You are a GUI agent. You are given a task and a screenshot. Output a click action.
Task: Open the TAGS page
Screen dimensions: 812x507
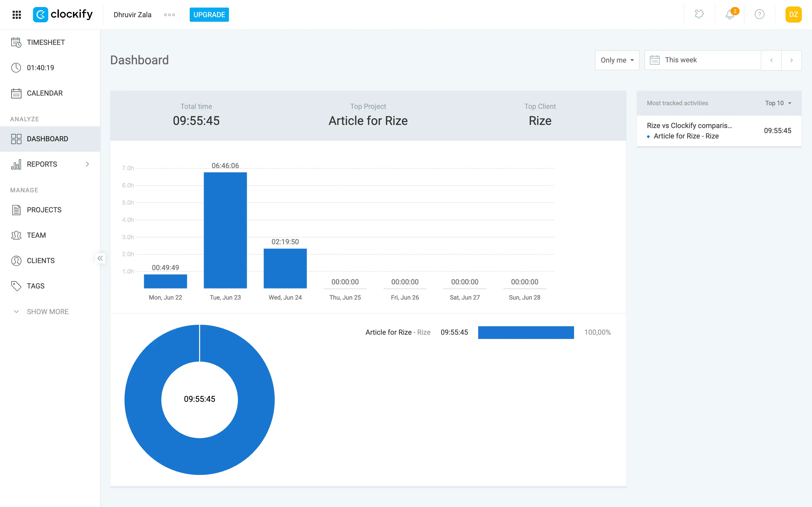50,286
